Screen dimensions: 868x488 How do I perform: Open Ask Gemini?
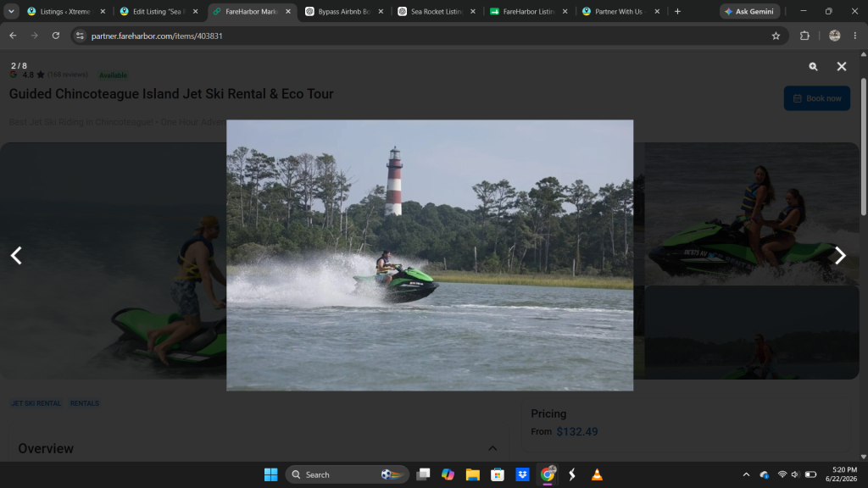click(749, 11)
